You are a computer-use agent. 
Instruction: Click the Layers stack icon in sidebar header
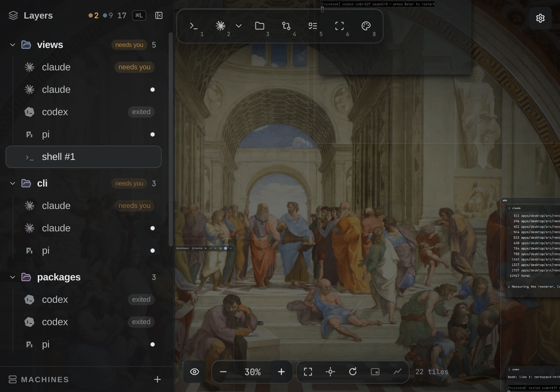[x=13, y=16]
